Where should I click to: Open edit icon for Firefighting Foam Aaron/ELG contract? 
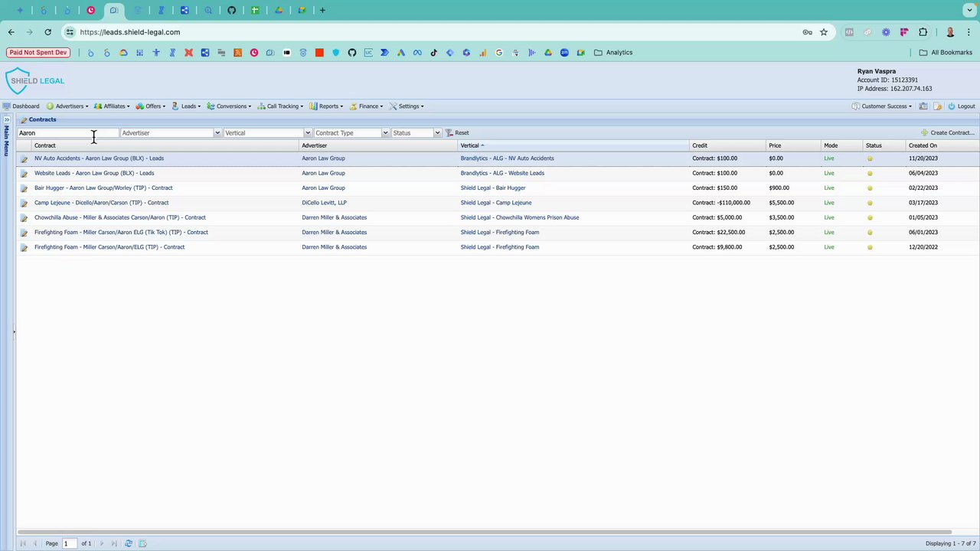tap(24, 248)
